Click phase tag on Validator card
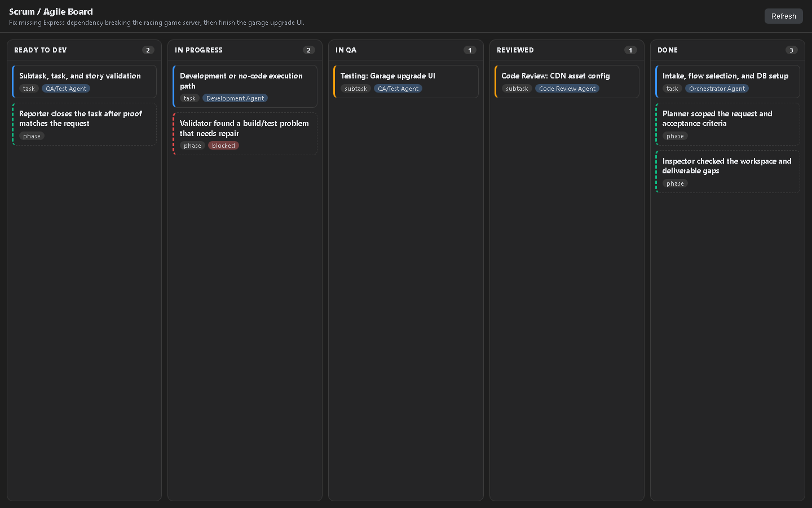This screenshot has height=508, width=812. pos(192,146)
